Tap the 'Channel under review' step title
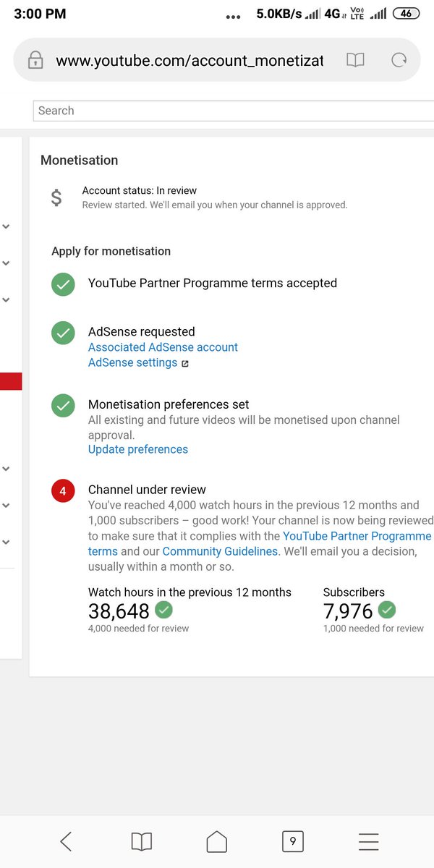Image resolution: width=434 pixels, height=868 pixels. tap(147, 490)
